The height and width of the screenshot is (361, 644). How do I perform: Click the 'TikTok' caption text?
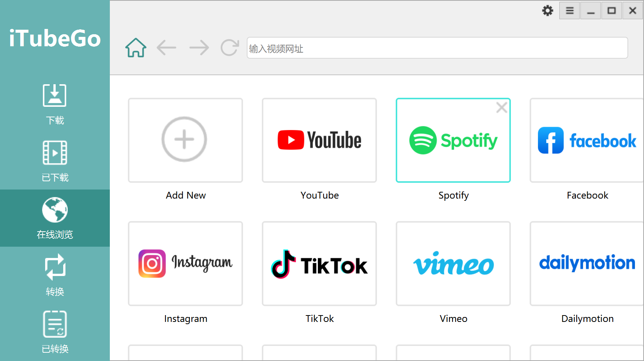click(x=320, y=319)
